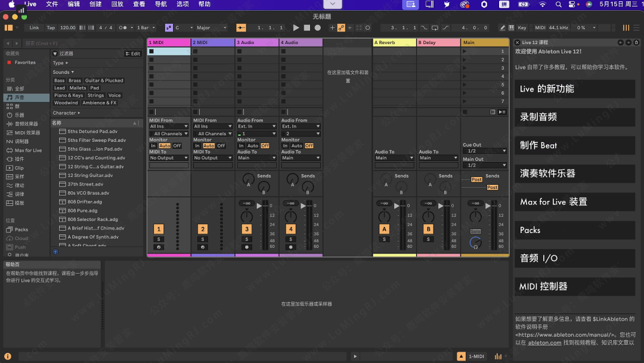
Task: Expand the Character filter group
Action: click(66, 113)
